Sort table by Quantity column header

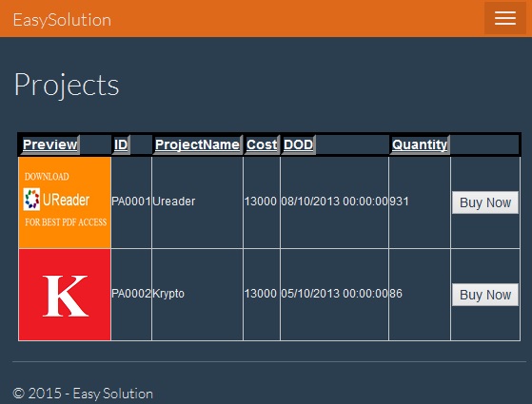pos(420,144)
